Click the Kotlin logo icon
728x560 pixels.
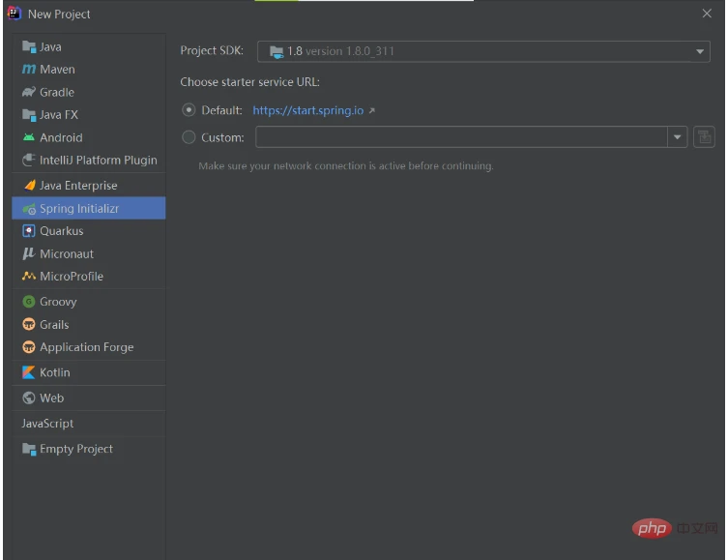click(29, 372)
